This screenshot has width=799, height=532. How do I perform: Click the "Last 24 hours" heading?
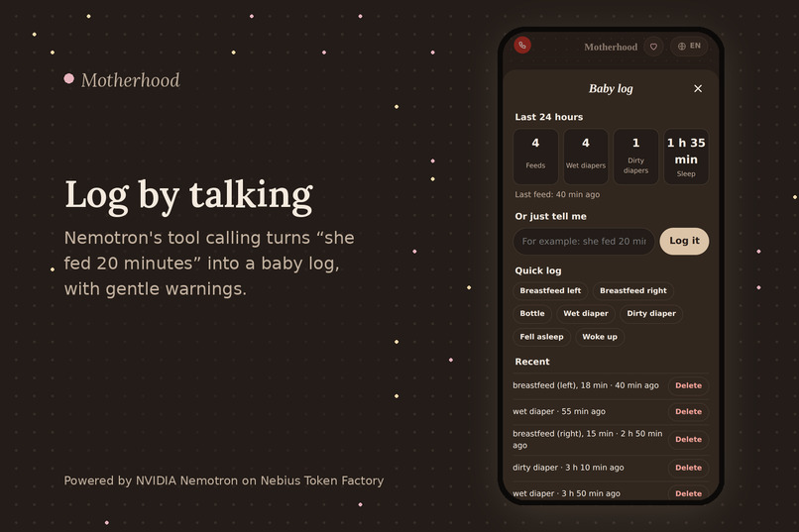coord(549,117)
